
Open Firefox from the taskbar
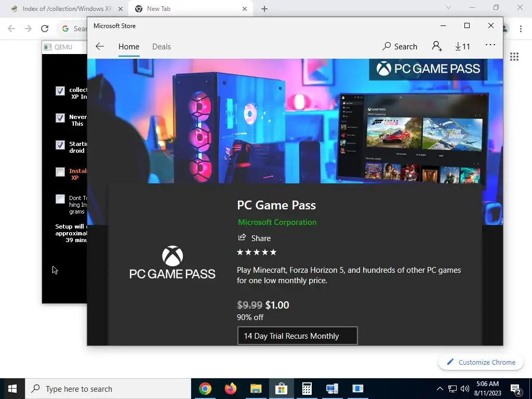(x=230, y=389)
